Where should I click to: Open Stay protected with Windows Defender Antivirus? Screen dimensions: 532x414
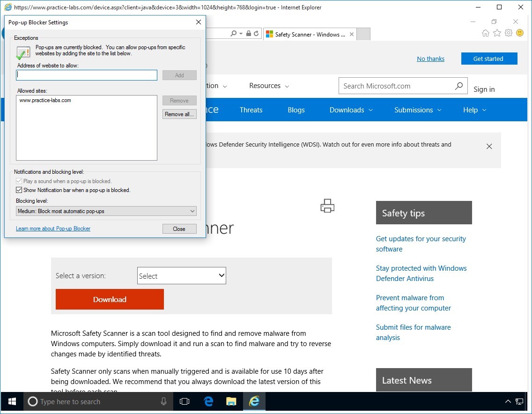[x=421, y=273]
